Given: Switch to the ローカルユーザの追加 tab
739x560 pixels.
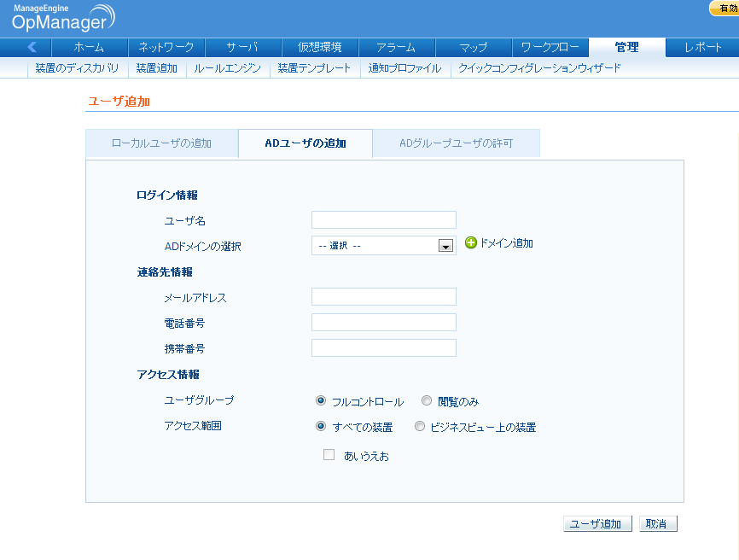Looking at the screenshot, I should [x=161, y=143].
